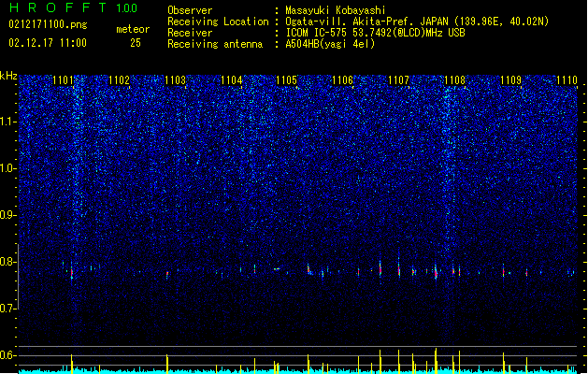Click the 0.9 kHz frequency axis label

[x=8, y=215]
